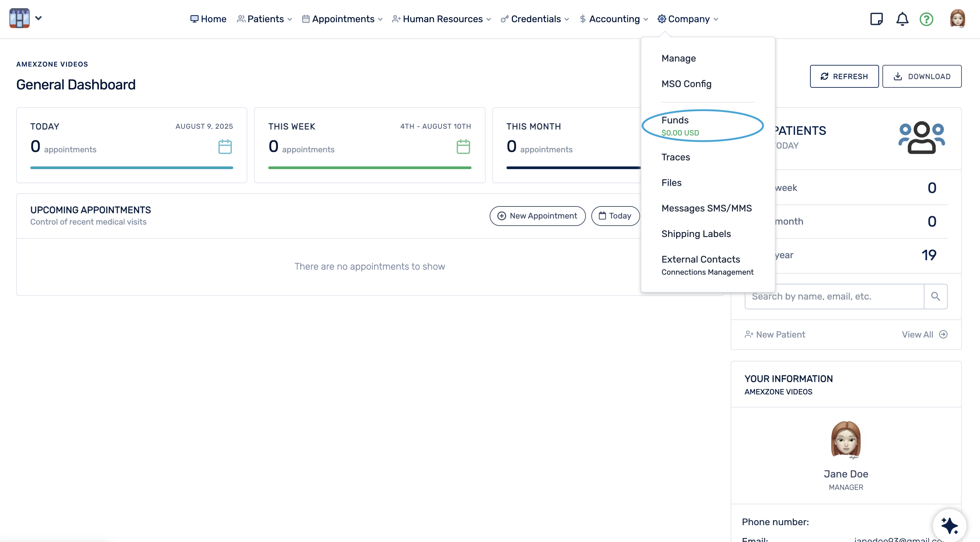Choose Shipping Labels menu entry
The image size is (980, 542).
pos(696,234)
